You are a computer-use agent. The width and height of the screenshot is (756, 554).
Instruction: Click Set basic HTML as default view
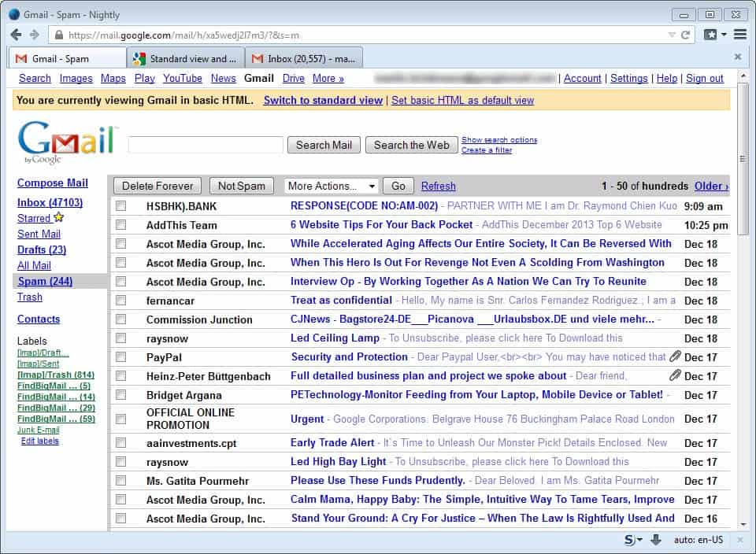point(463,100)
